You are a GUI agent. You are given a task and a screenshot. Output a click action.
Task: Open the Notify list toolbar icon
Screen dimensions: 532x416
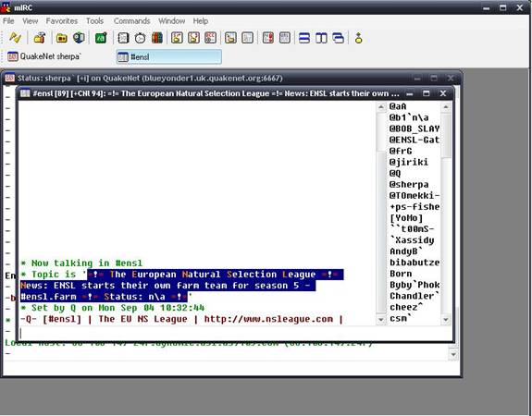[268, 38]
